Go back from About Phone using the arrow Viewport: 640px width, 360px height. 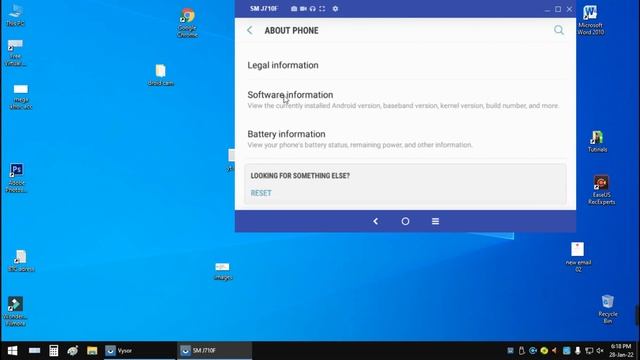[250, 30]
